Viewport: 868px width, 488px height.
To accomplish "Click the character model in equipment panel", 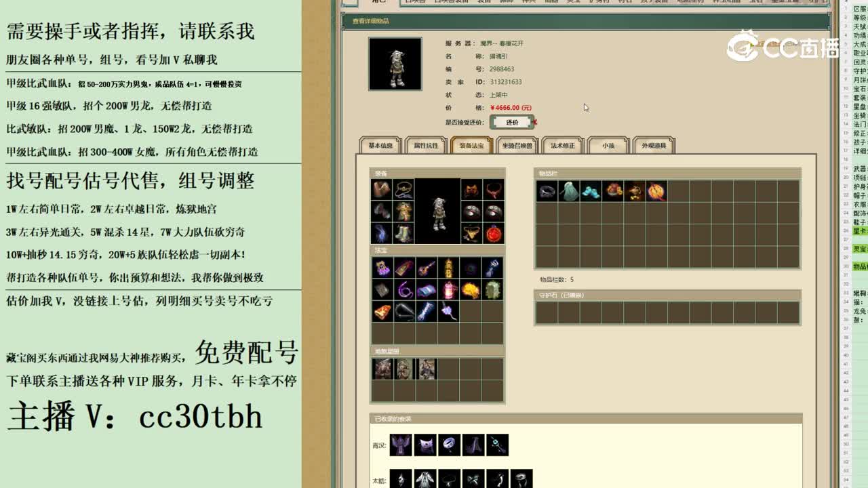I will 437,211.
